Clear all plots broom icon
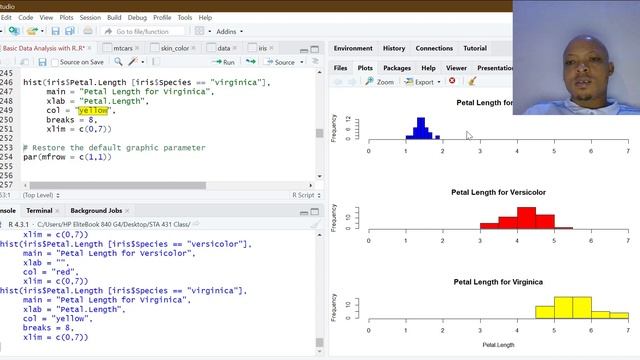640x360 pixels. [x=472, y=81]
